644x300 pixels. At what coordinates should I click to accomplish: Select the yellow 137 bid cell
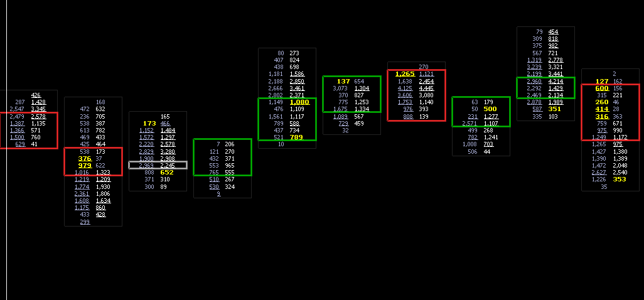pyautogui.click(x=343, y=81)
